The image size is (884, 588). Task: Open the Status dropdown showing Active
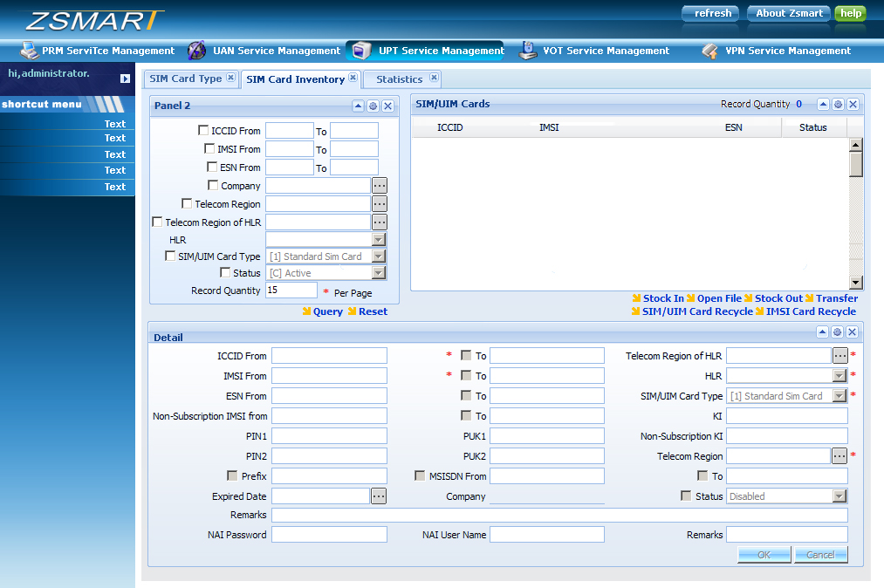pyautogui.click(x=379, y=273)
